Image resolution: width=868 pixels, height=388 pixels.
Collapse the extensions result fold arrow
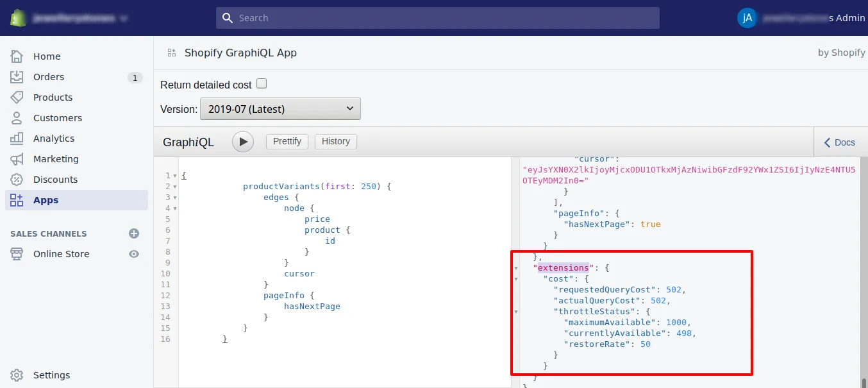click(x=516, y=268)
